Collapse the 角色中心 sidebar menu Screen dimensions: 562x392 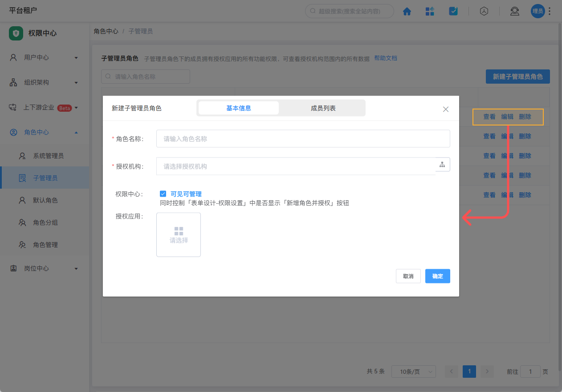pyautogui.click(x=45, y=132)
